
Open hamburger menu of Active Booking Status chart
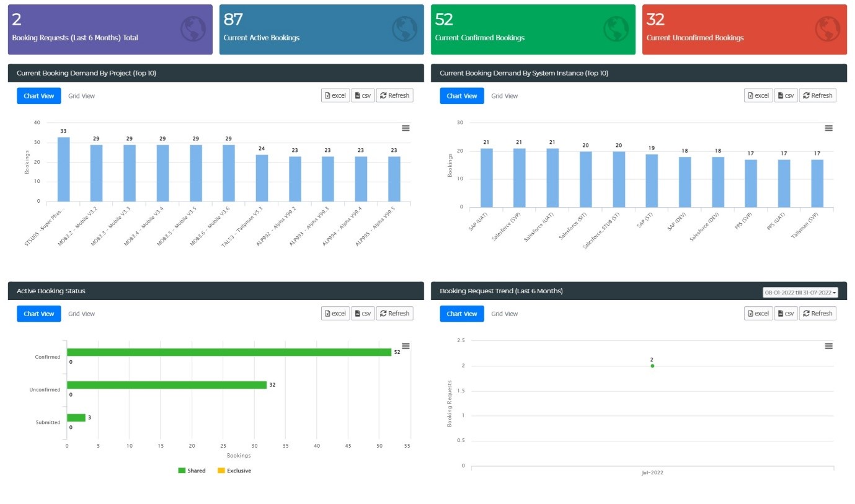pyautogui.click(x=405, y=346)
